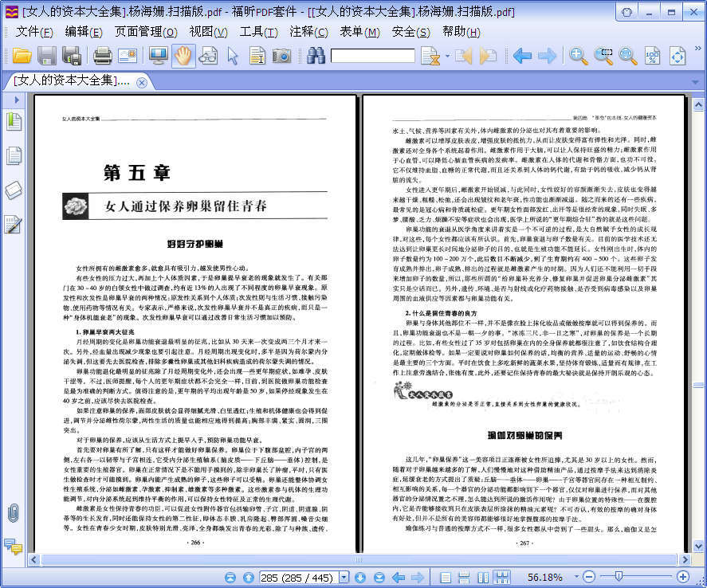Select the Zoom In magnifier tool
Screen dimensions: 707x588
[578, 56]
